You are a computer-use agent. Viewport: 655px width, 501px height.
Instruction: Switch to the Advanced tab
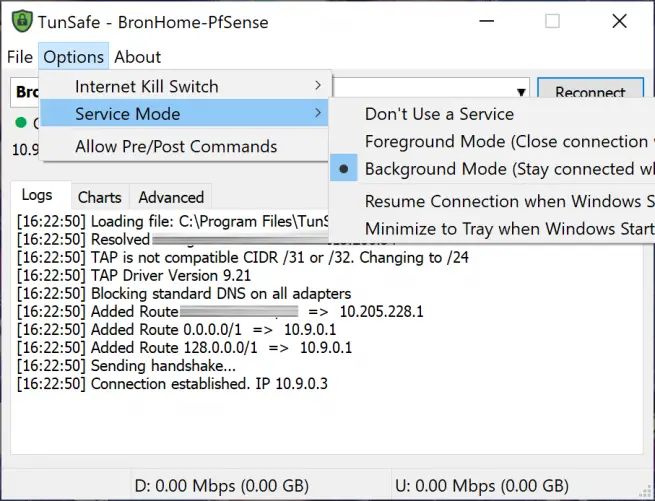pyautogui.click(x=171, y=197)
